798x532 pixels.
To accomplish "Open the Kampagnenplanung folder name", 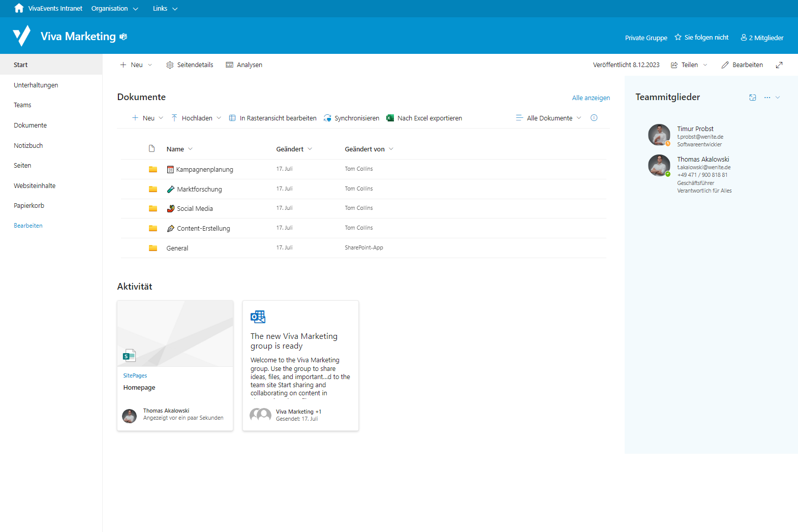I will [x=204, y=170].
